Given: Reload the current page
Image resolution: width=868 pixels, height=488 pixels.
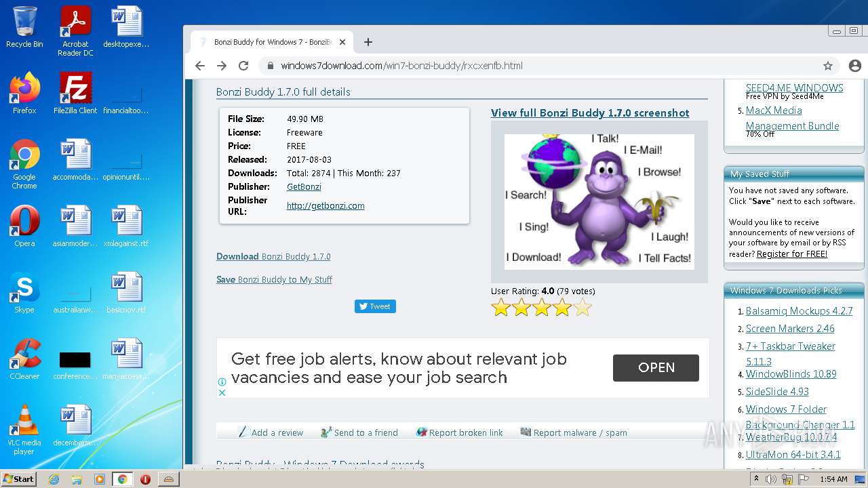Looking at the screenshot, I should point(243,66).
